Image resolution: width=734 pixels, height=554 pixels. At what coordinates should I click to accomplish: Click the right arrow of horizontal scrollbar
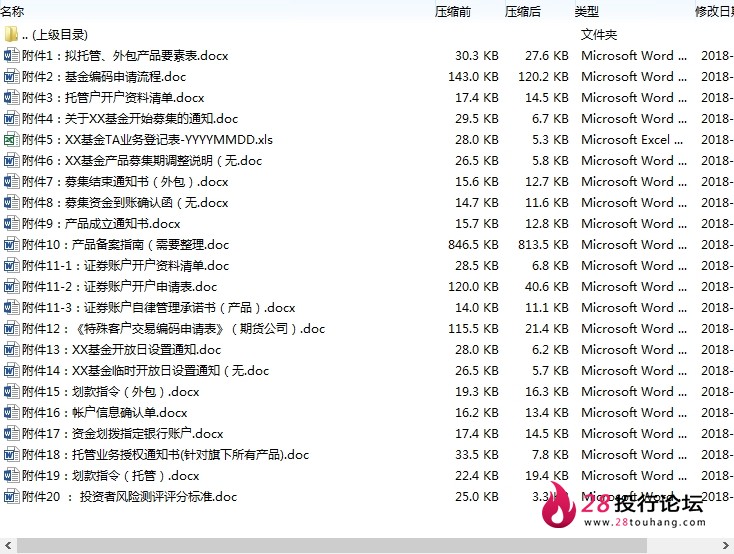[x=726, y=545]
